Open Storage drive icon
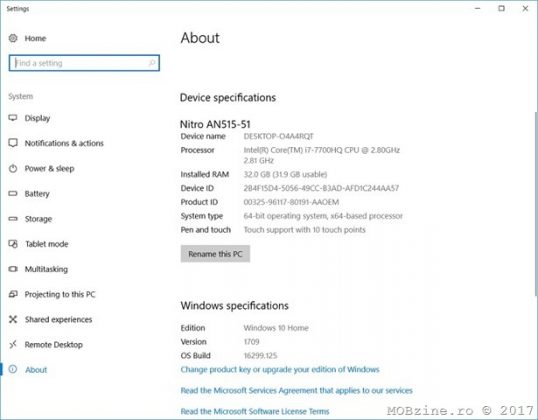The height and width of the screenshot is (420, 538). click(x=13, y=219)
